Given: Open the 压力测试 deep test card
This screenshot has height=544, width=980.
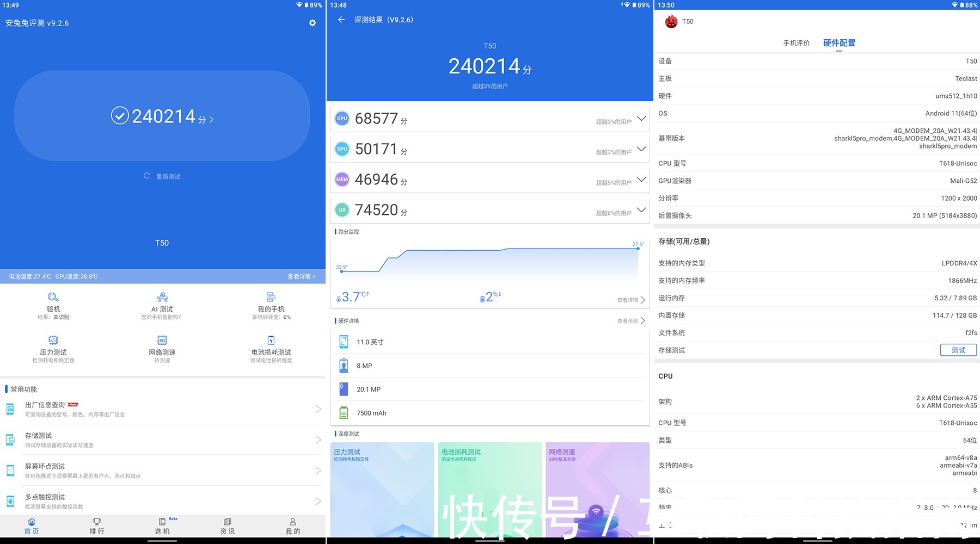Looking at the screenshot, I should [382, 490].
